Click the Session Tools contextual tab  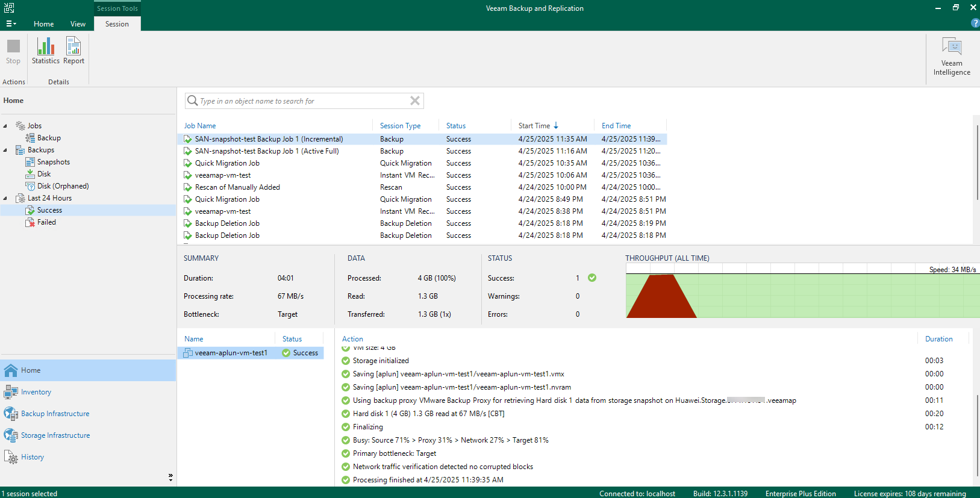[117, 8]
